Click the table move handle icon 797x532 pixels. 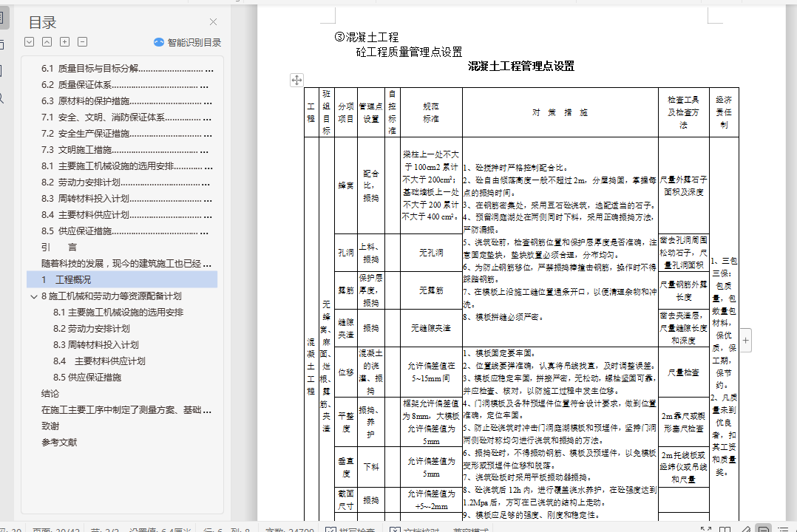297,80
